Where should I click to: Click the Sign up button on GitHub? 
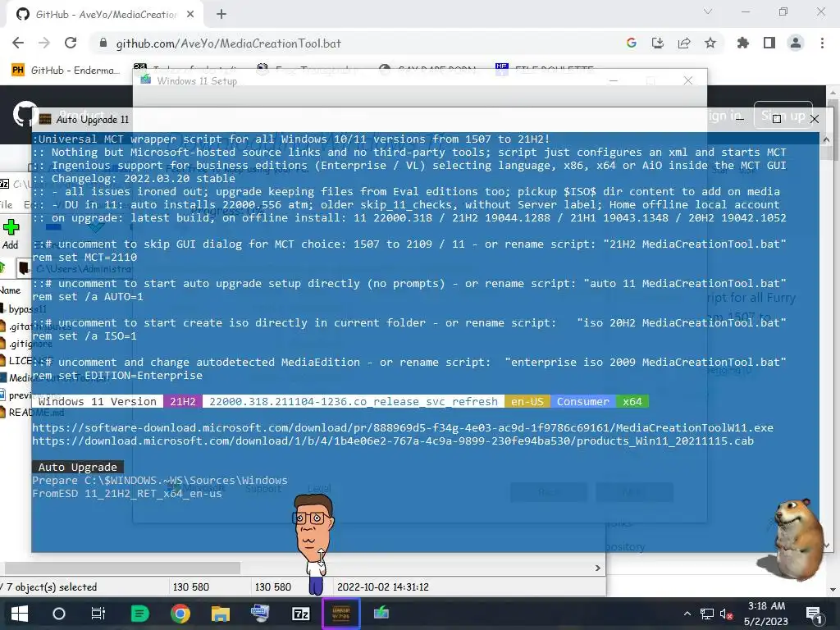[x=783, y=116]
